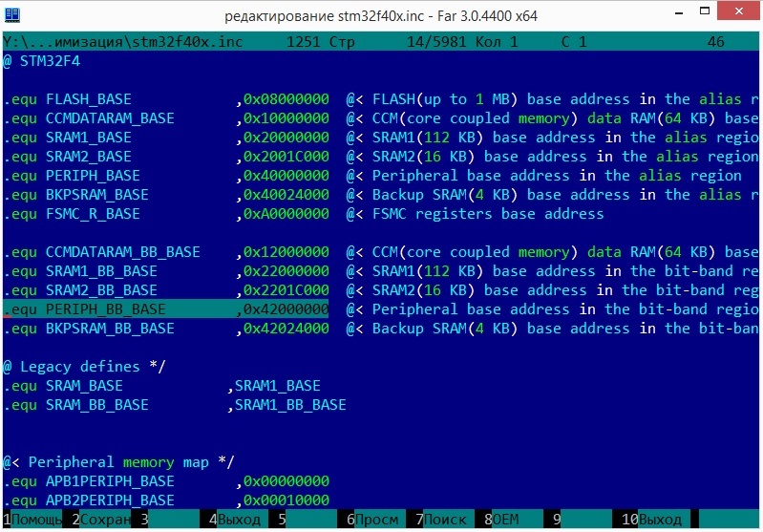Image resolution: width=763 pixels, height=532 pixels.
Task: Click value 0xA0000000
Action: point(286,214)
